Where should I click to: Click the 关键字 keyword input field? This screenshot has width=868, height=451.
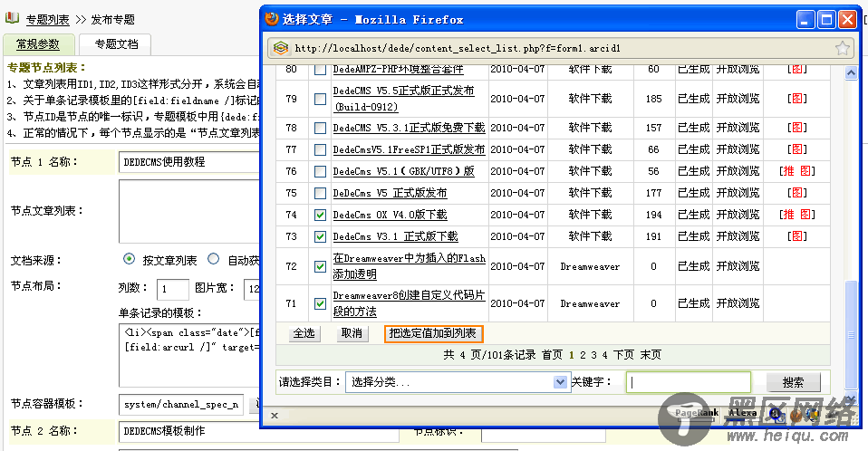(688, 382)
